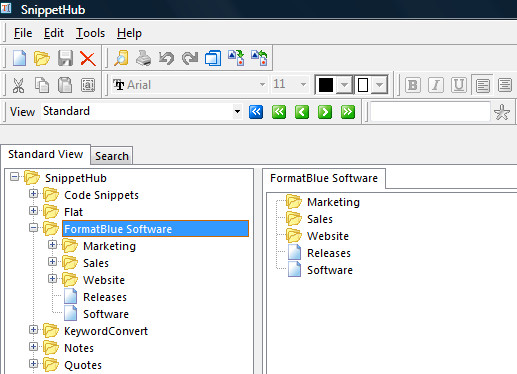
Task: Expand the Code Snippets folder
Action: pyautogui.click(x=33, y=194)
